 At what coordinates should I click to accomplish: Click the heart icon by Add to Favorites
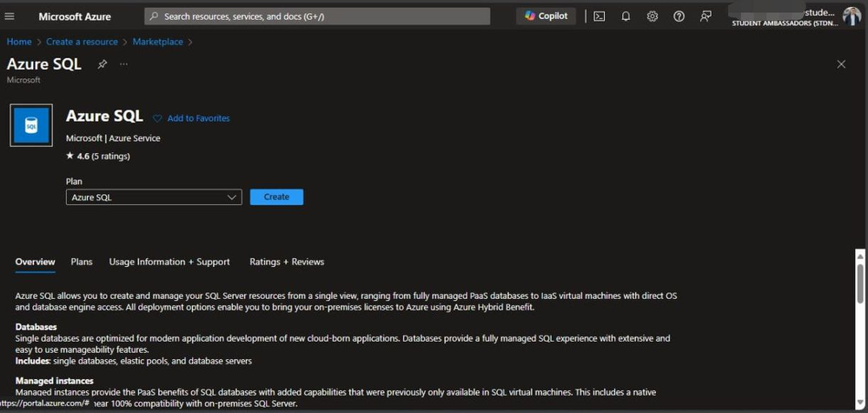(157, 118)
